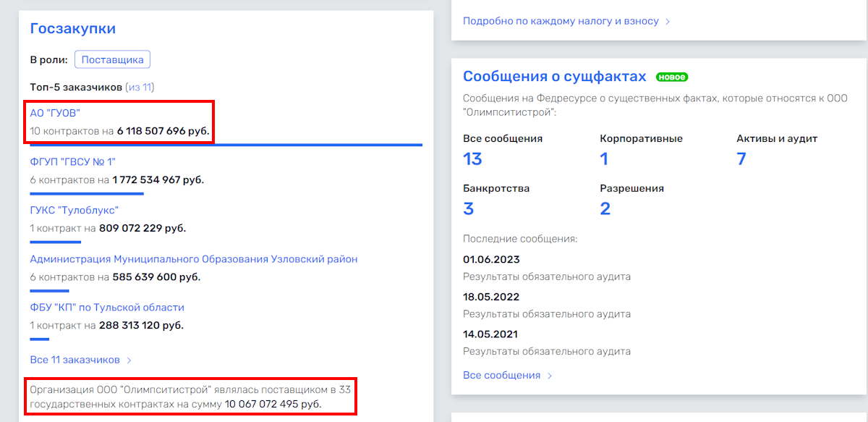Select Корпоративные messages count 1
Screen dimensions: 868x422
point(604,159)
